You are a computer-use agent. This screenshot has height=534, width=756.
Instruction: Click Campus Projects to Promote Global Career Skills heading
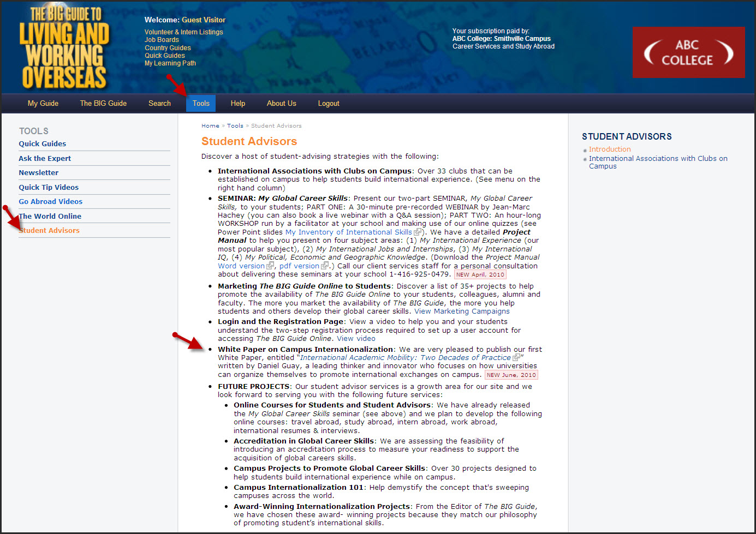point(330,469)
